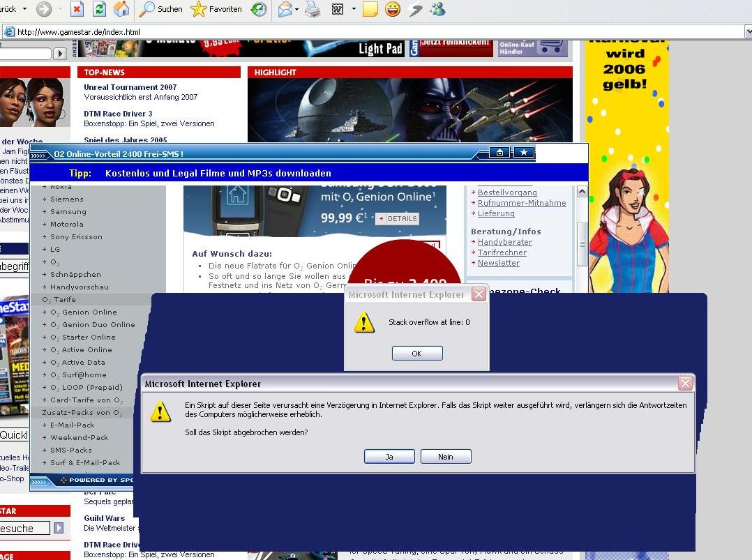Image resolution: width=752 pixels, height=560 pixels.
Task: Open the History clock icon
Action: click(259, 9)
